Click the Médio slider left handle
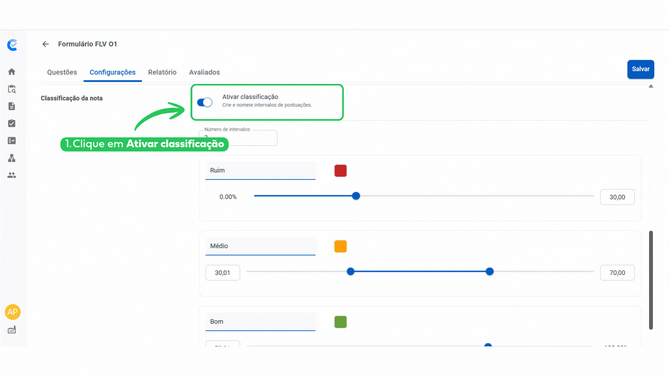This screenshot has width=670, height=376. click(x=350, y=271)
